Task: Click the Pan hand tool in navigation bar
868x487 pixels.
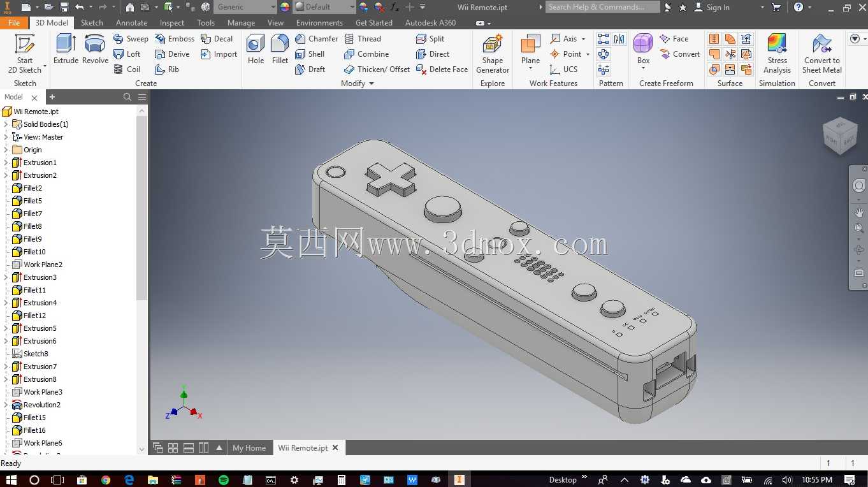Action: [858, 213]
